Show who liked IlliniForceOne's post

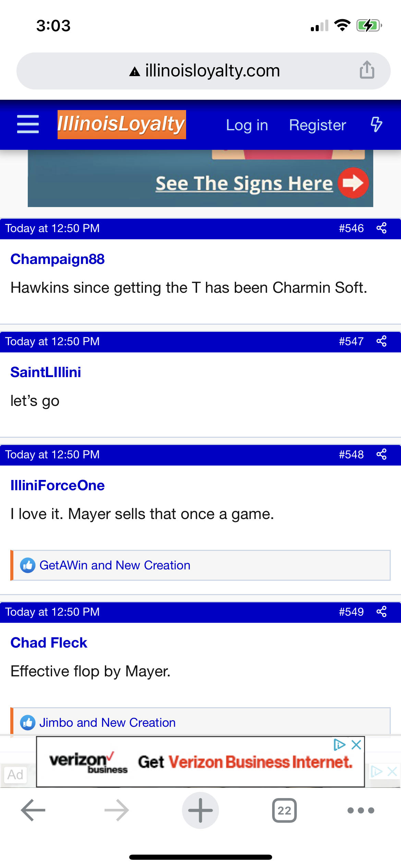click(x=115, y=565)
